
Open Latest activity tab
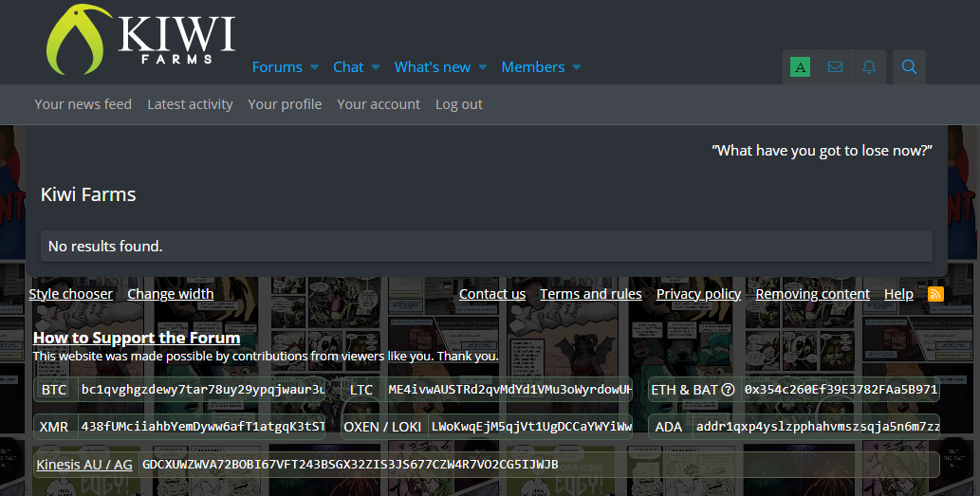pyautogui.click(x=190, y=104)
